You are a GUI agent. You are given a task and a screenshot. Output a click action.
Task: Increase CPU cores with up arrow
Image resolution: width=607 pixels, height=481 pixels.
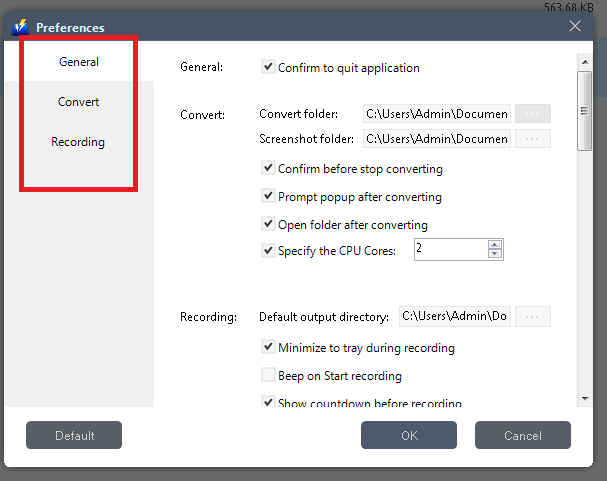[495, 245]
